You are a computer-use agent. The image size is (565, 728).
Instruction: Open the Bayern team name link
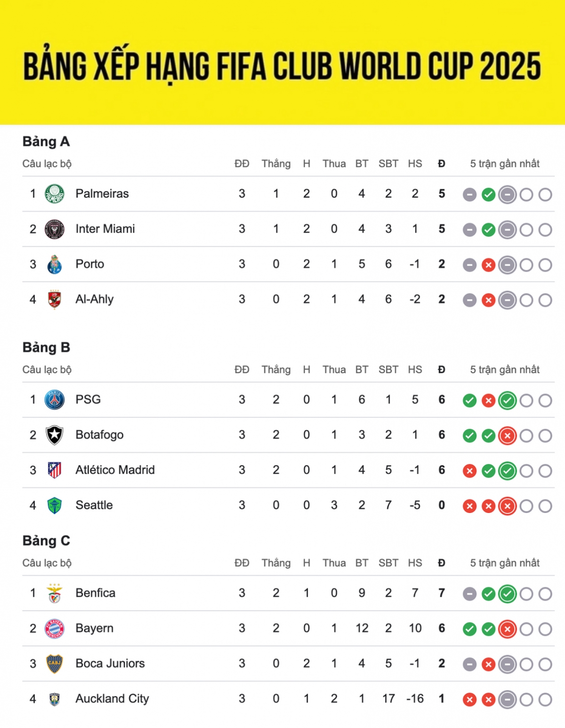(95, 628)
